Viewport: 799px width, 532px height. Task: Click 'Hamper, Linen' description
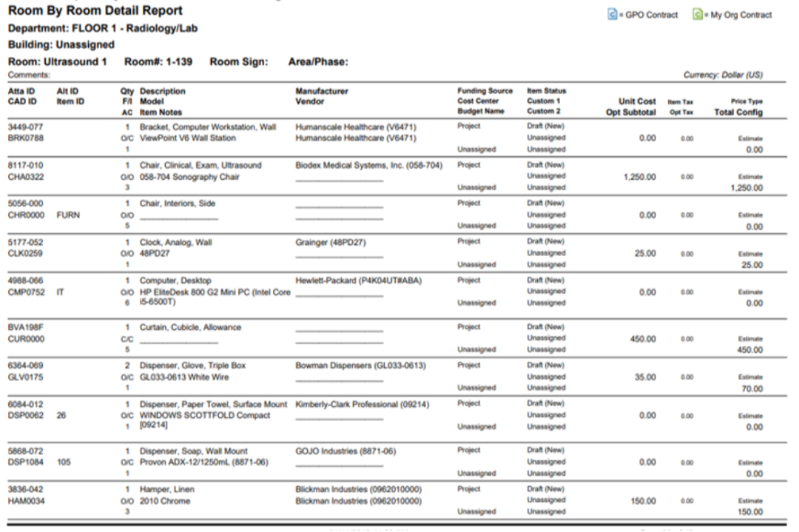coord(167,489)
